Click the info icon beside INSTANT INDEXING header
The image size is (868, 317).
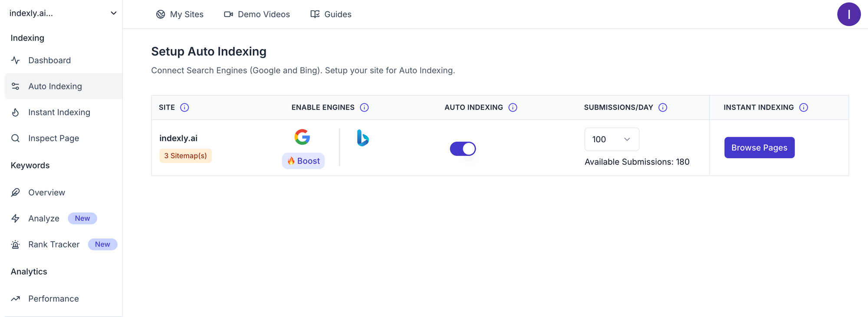804,108
